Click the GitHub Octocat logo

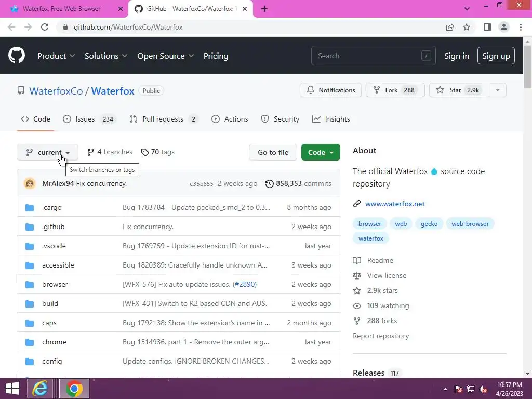[16, 55]
